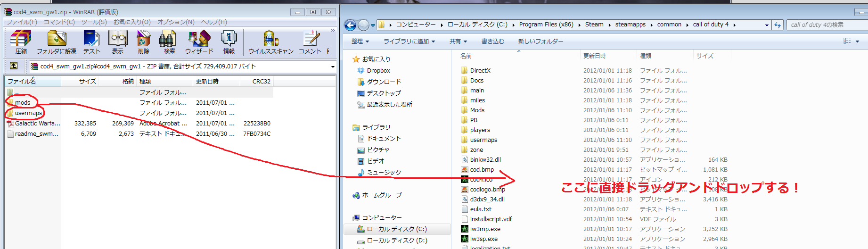
Task: Select ローカル ディスク (C:) in tree
Action: click(397, 229)
